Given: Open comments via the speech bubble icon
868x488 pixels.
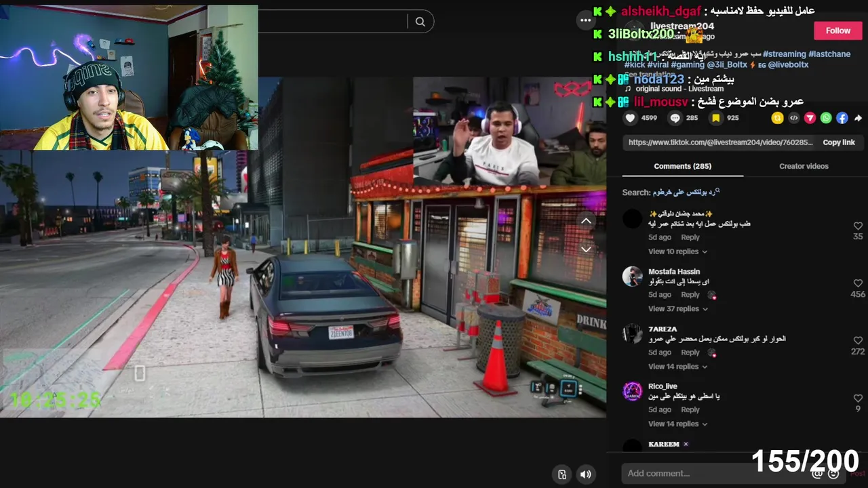Looking at the screenshot, I should (675, 118).
